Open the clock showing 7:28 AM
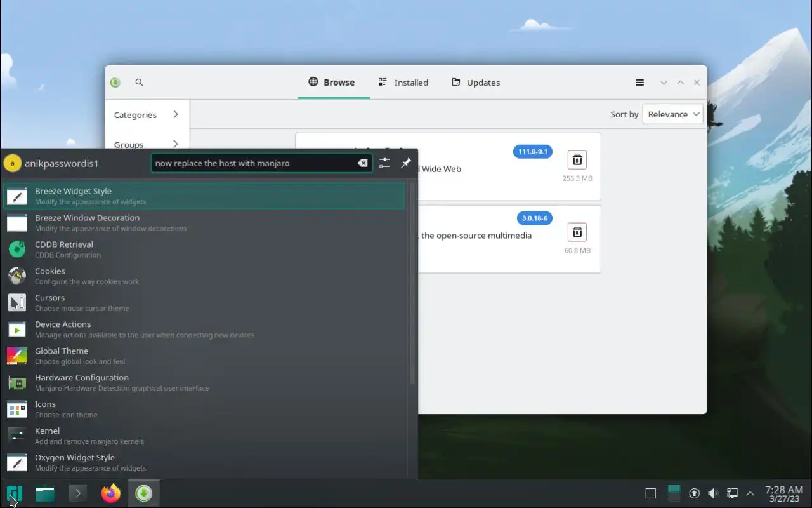This screenshot has height=508, width=812. pyautogui.click(x=784, y=493)
